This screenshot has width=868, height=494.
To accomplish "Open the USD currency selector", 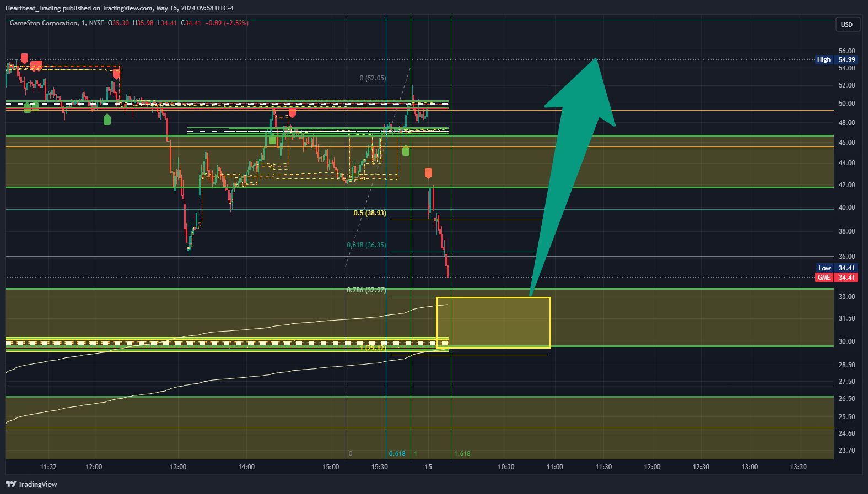I will 847,24.
